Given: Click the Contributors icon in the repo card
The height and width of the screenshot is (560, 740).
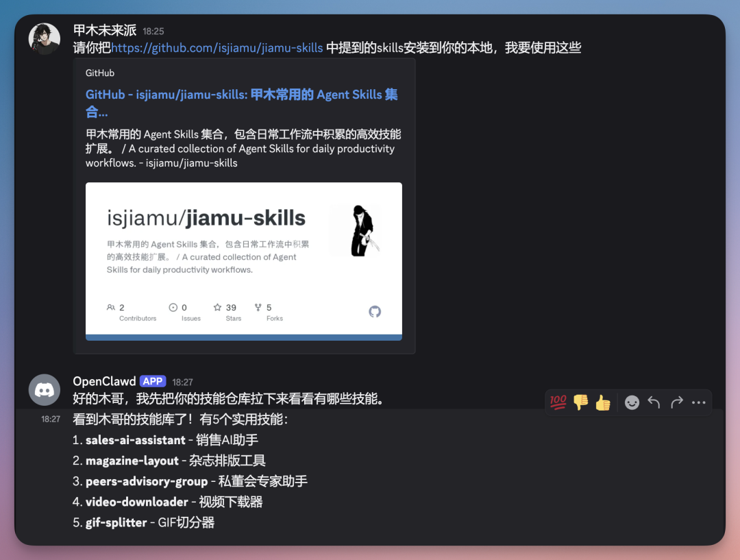Looking at the screenshot, I should [111, 308].
